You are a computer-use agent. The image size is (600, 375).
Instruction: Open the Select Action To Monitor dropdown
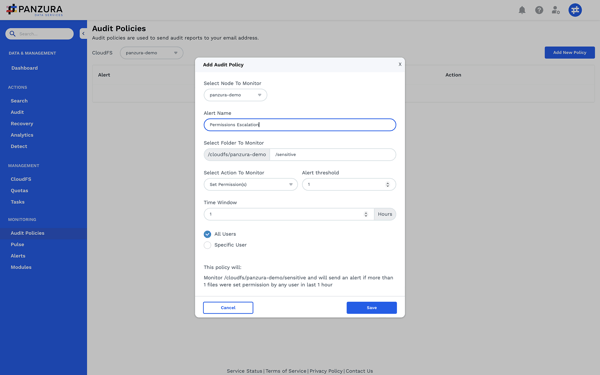[x=250, y=184]
